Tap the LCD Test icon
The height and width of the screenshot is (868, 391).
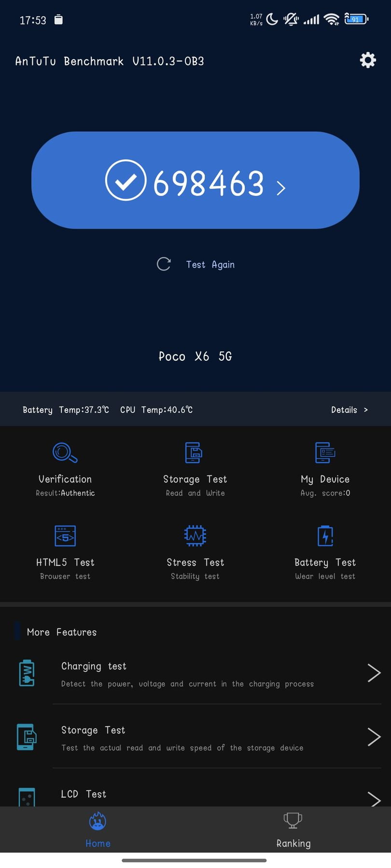click(x=27, y=797)
